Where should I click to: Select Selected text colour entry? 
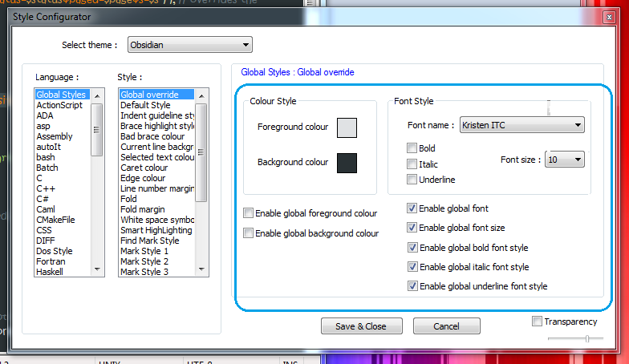[x=157, y=157]
